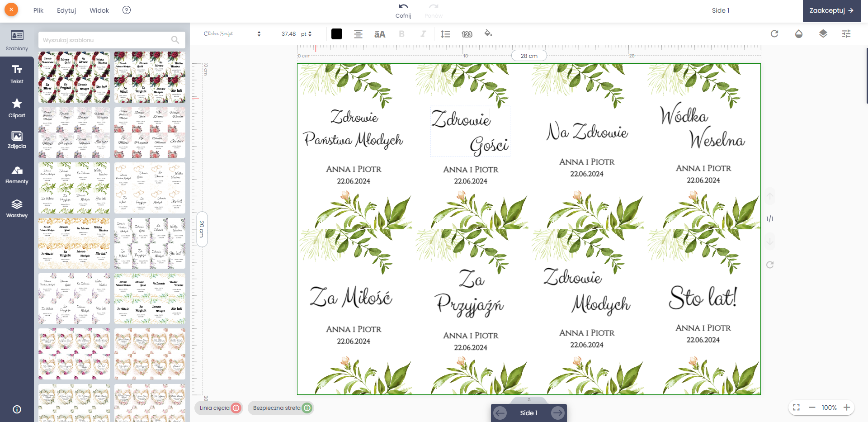Go to next side arrow
The image size is (868, 422).
[557, 413]
